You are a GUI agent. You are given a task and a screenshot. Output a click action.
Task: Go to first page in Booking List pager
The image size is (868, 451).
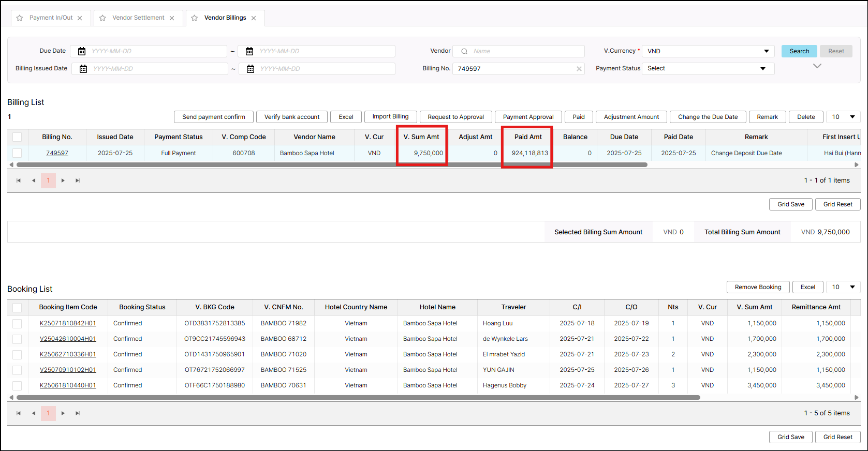pyautogui.click(x=19, y=413)
